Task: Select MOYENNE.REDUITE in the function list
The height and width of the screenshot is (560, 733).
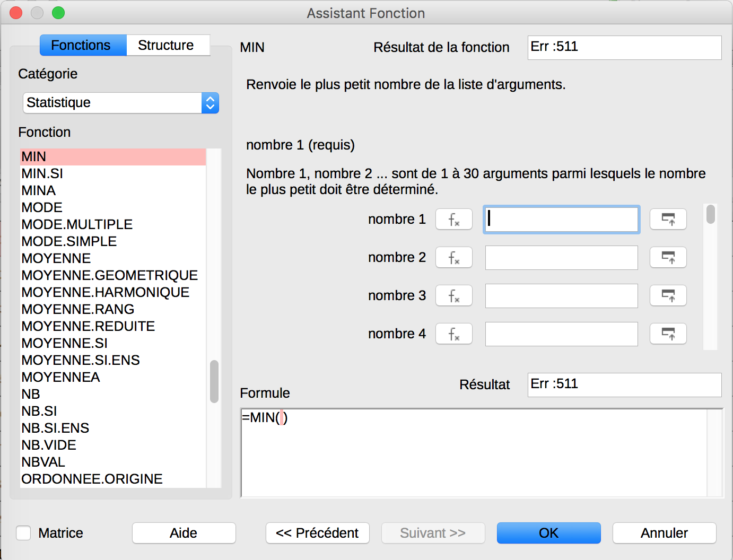Action: pos(113,326)
